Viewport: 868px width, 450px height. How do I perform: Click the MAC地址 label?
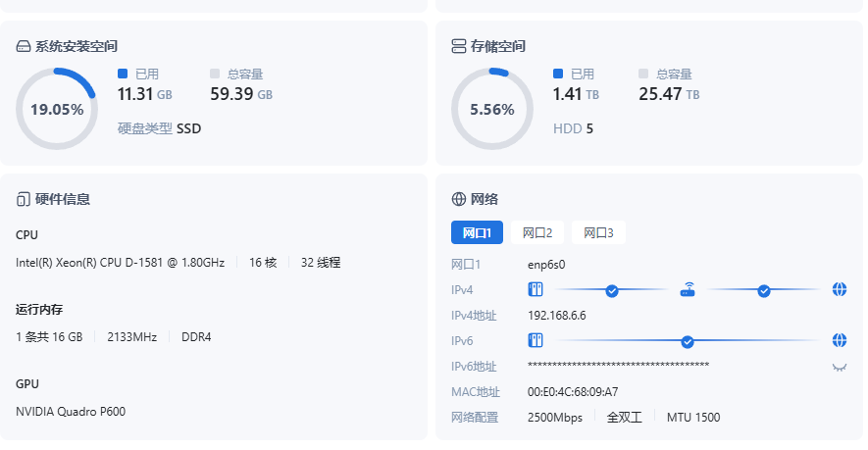point(476,392)
